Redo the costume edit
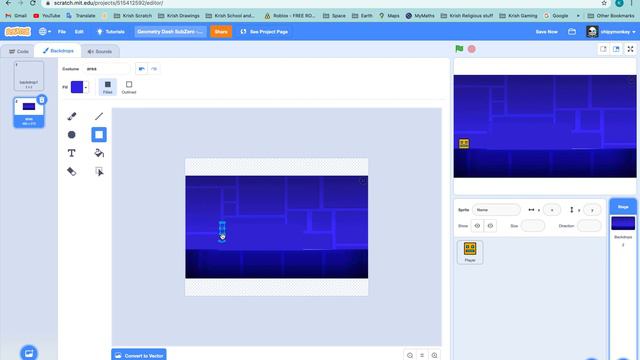640x360 pixels. (x=154, y=69)
